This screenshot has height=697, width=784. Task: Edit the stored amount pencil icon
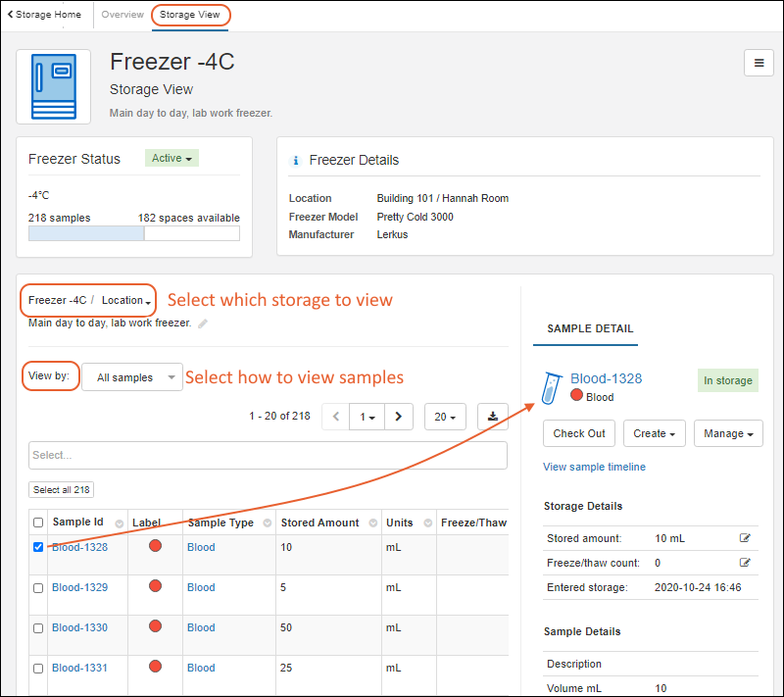[745, 538]
